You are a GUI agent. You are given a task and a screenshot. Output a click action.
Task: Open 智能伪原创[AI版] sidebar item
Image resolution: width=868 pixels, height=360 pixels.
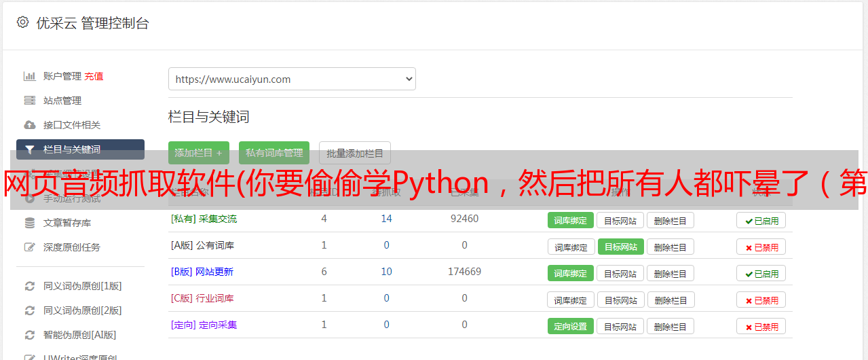click(79, 335)
